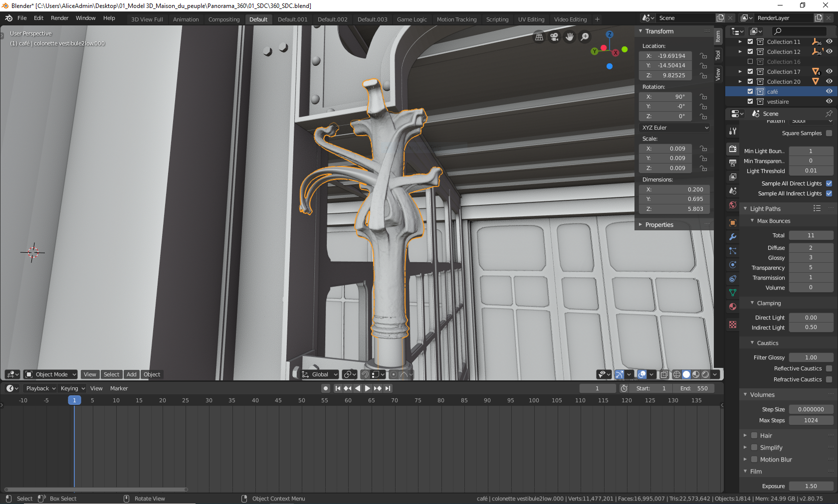Enable Reflective Caustics checkbox

click(829, 368)
